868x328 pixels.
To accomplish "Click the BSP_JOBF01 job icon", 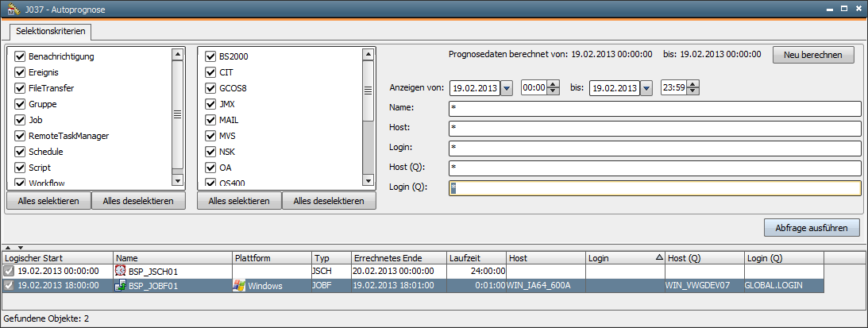I will (121, 286).
